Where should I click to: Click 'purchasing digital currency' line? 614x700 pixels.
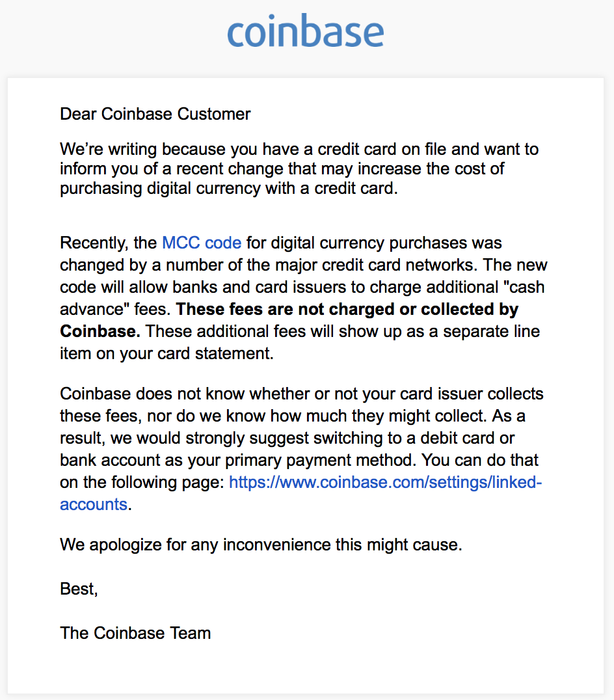coord(160,189)
